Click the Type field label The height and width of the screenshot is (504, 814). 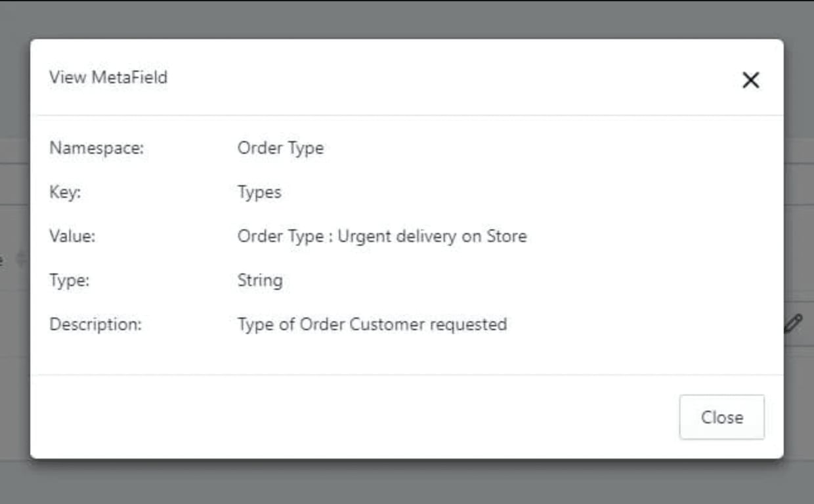click(x=69, y=280)
